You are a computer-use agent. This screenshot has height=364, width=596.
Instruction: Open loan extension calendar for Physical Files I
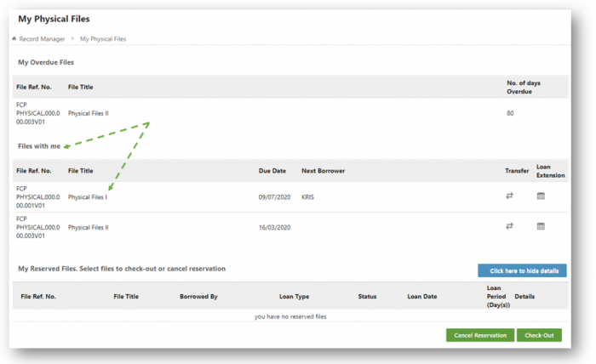point(541,196)
